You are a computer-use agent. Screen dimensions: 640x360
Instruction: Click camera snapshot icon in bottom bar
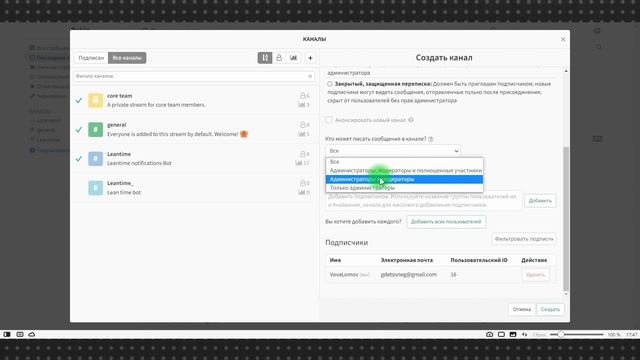click(489, 334)
